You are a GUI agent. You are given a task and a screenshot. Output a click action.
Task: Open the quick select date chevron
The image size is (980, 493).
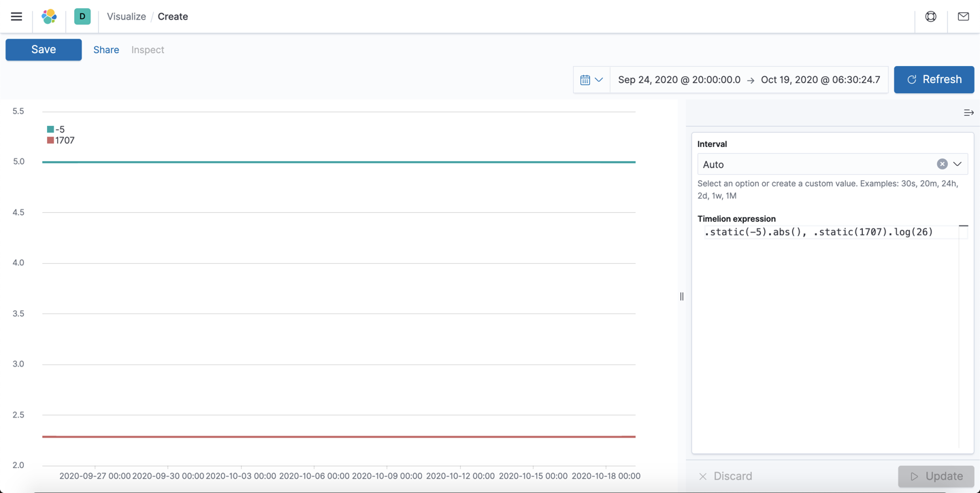click(x=598, y=80)
